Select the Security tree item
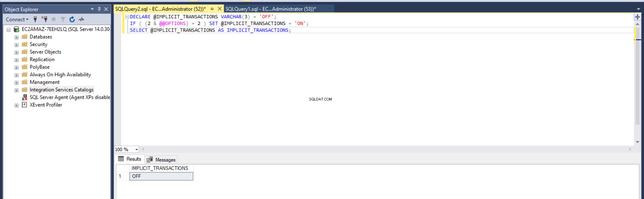 [38, 44]
